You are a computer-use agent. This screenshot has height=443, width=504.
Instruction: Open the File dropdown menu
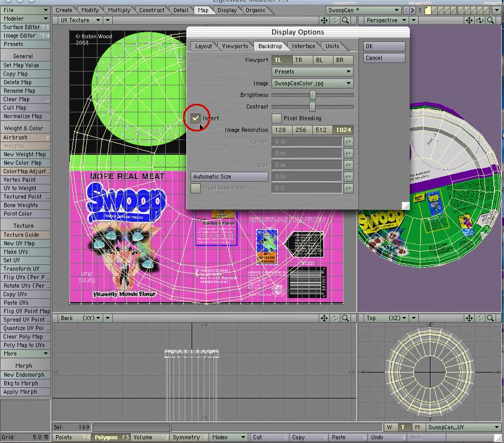pos(25,10)
